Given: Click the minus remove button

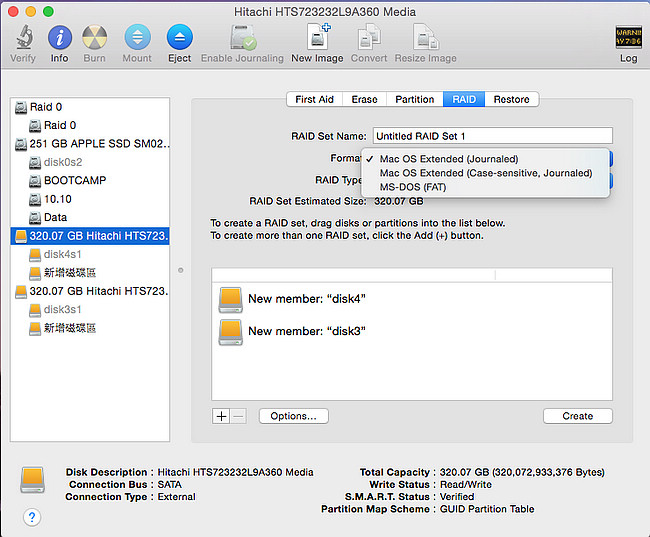Looking at the screenshot, I should [x=238, y=416].
